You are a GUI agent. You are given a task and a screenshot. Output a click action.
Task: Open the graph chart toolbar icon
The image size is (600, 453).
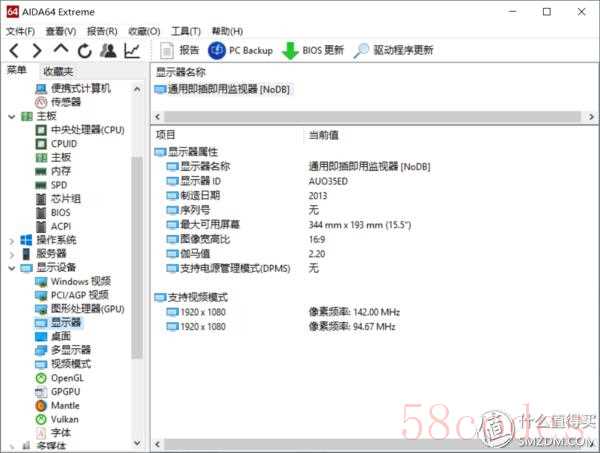point(132,51)
